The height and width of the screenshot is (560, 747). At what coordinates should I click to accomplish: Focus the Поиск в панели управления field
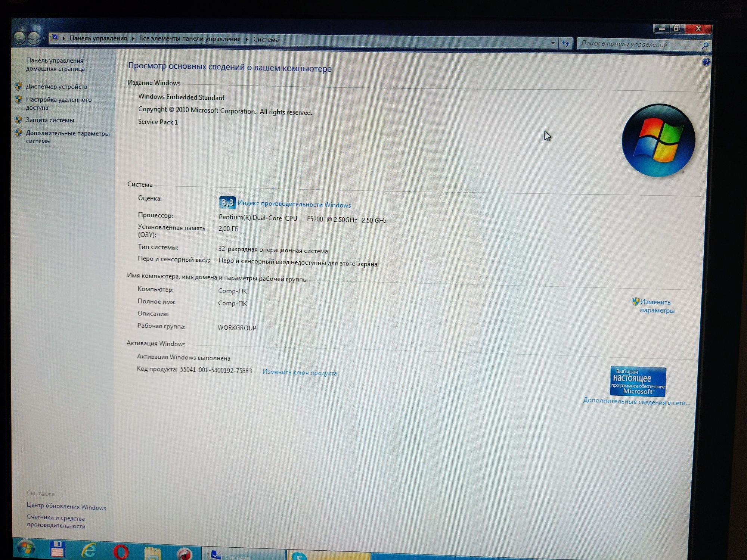[x=644, y=44]
